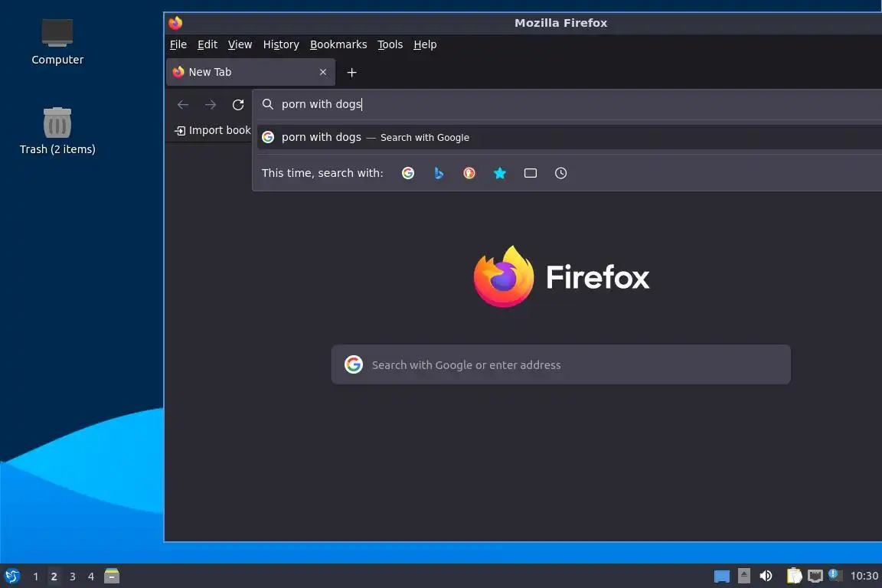This screenshot has width=882, height=588.
Task: Click the Firefox icon in title bar
Action: click(x=175, y=23)
